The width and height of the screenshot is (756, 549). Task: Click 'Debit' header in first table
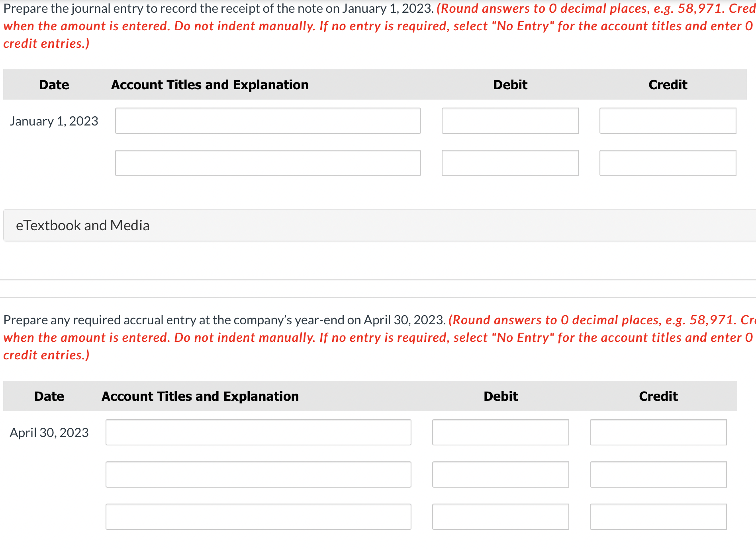510,85
